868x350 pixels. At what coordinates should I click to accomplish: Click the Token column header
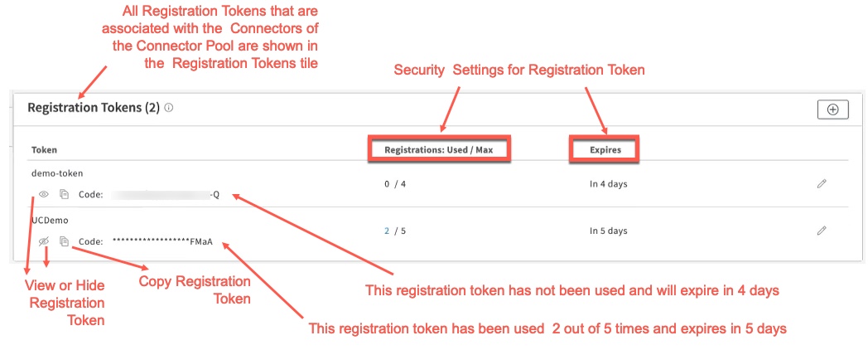point(44,150)
